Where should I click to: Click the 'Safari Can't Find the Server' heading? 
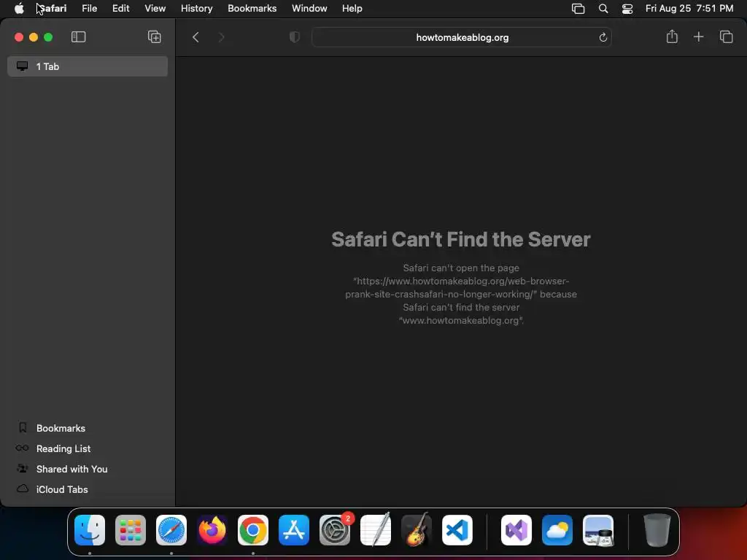coord(461,239)
